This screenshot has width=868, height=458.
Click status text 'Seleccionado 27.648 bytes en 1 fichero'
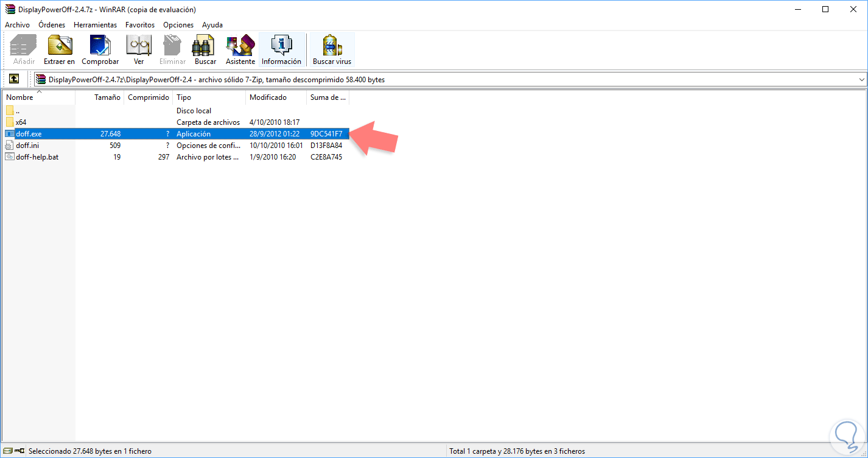[90, 451]
